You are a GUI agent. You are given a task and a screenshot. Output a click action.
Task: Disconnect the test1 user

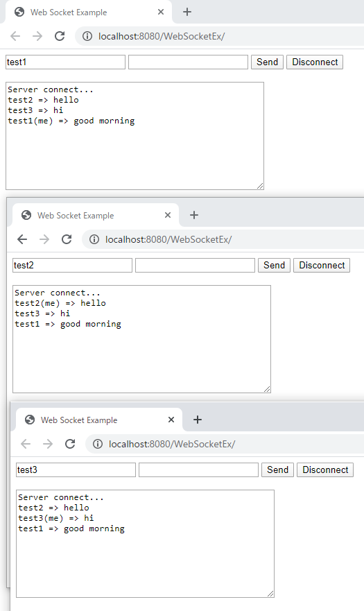click(315, 62)
